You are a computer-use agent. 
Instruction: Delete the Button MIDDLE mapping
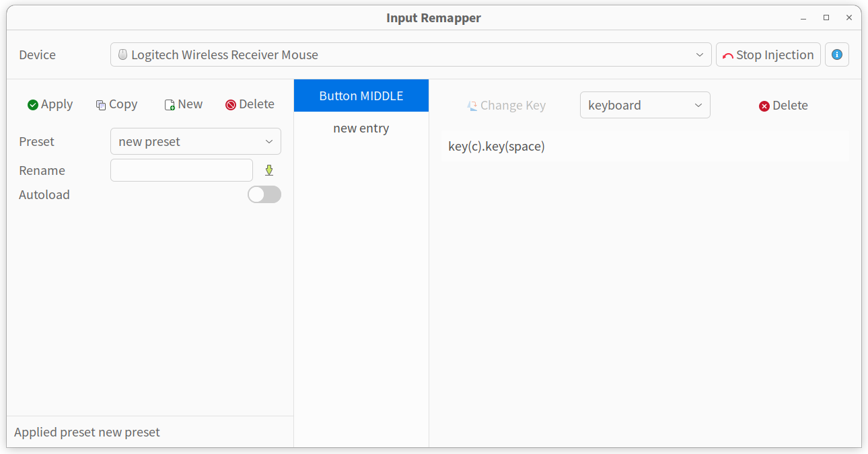(x=783, y=105)
